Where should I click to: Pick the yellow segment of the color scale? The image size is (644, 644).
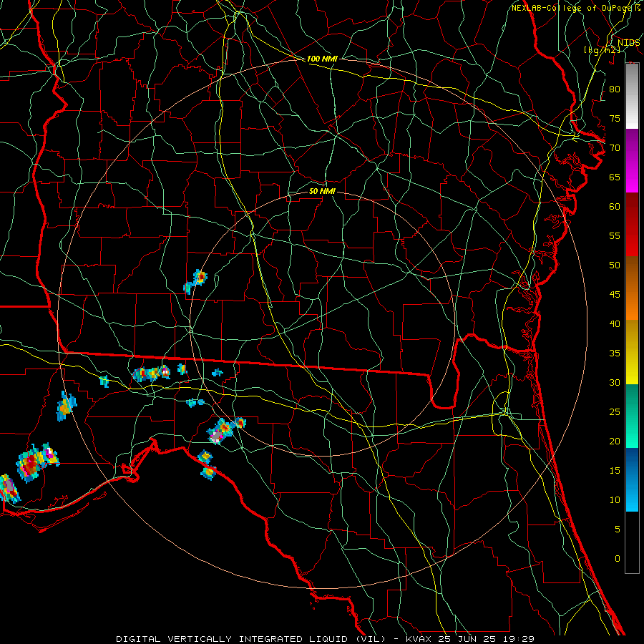click(632, 352)
